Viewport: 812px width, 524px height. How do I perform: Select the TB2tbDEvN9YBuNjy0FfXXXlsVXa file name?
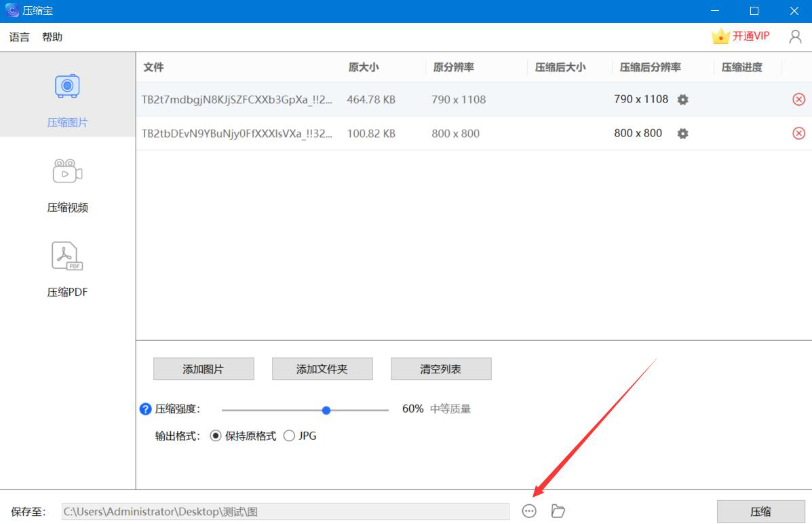coord(237,134)
